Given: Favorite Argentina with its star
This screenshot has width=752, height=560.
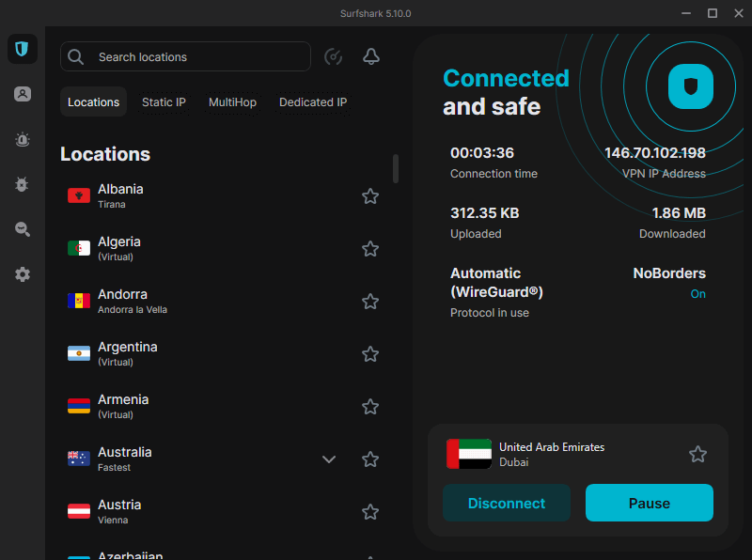Looking at the screenshot, I should tap(370, 354).
